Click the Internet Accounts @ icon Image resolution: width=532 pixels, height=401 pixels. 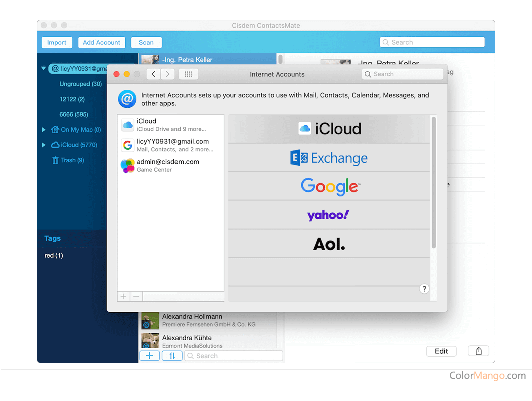tap(127, 99)
